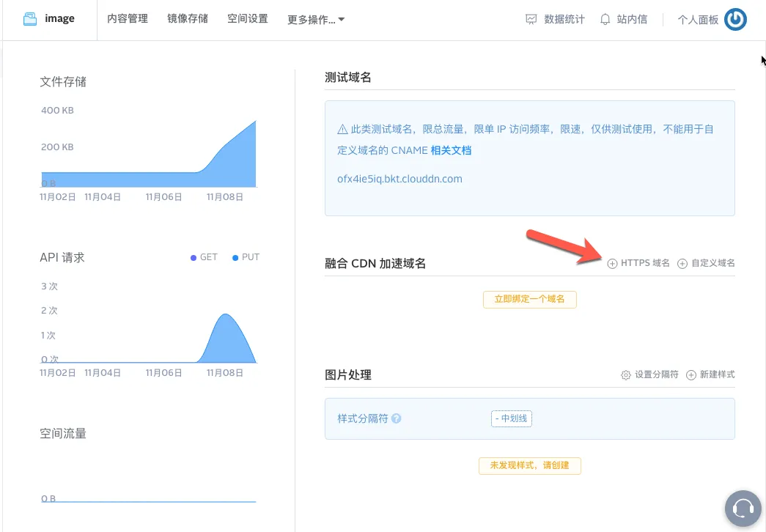Open the 相关文档 link

click(x=451, y=150)
